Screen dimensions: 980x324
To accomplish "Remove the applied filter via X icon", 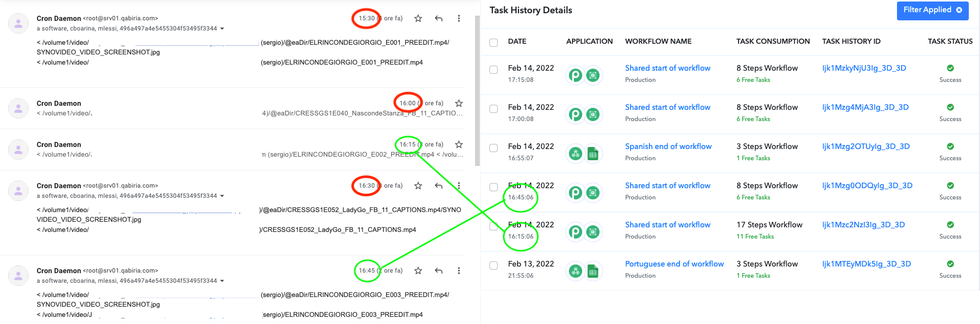I will pyautogui.click(x=959, y=10).
